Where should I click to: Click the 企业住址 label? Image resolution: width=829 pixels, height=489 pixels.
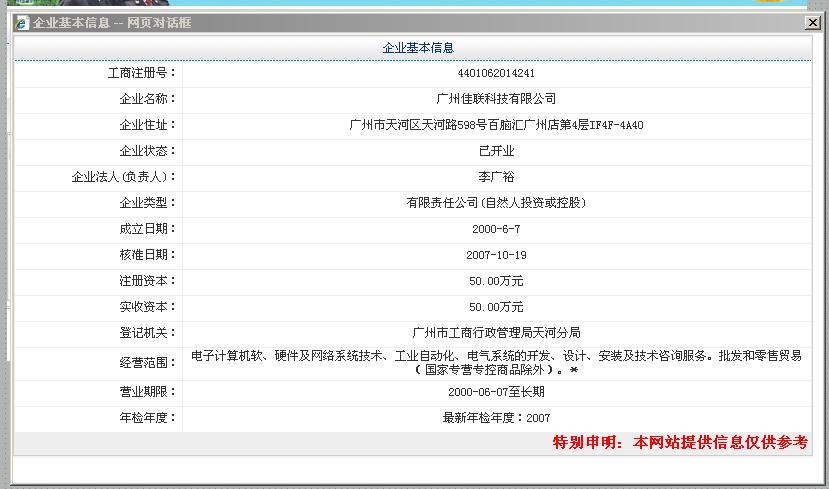click(148, 125)
